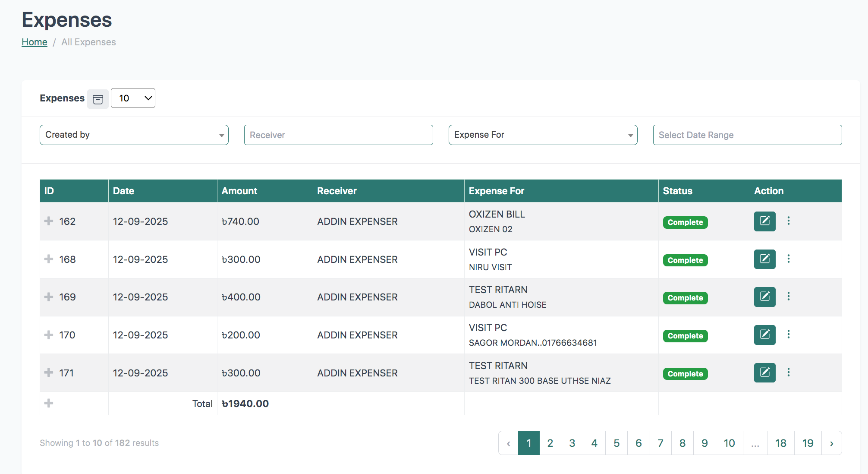Open the Expense For dropdown filter

(543, 135)
